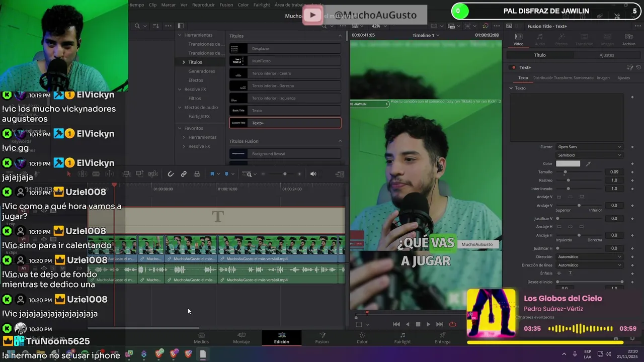Select the Inspector Video tab icon
The height and width of the screenshot is (362, 644).
tap(518, 40)
